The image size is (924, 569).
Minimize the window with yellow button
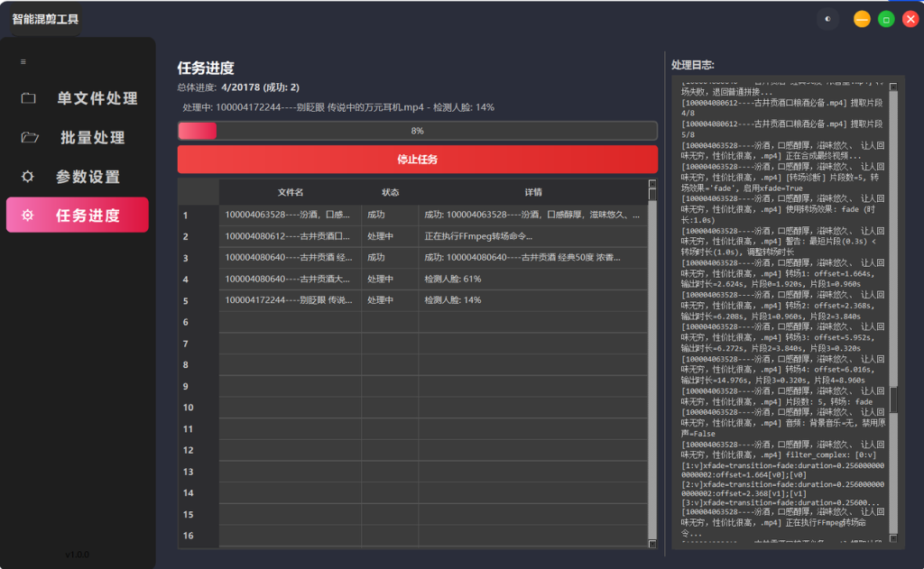click(862, 19)
